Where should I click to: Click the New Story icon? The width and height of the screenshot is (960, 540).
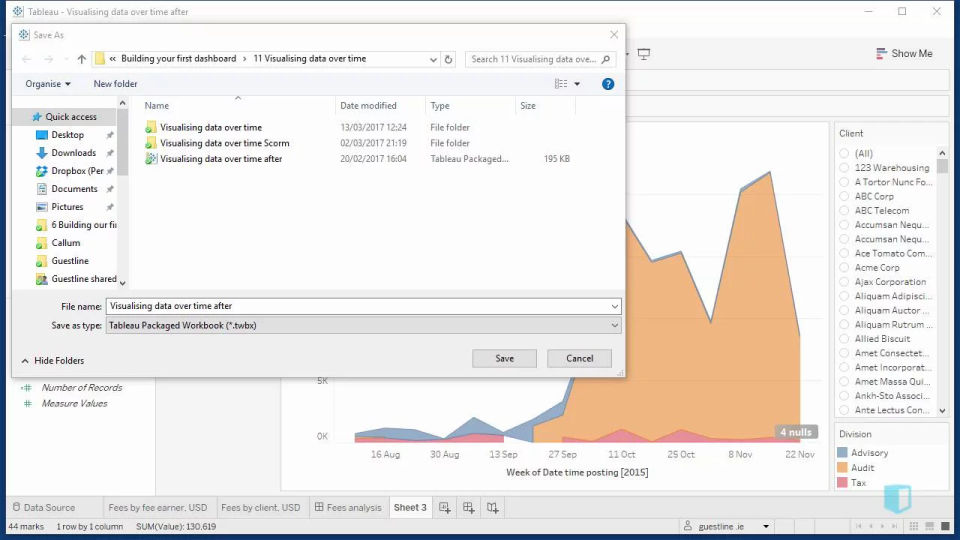click(x=492, y=508)
